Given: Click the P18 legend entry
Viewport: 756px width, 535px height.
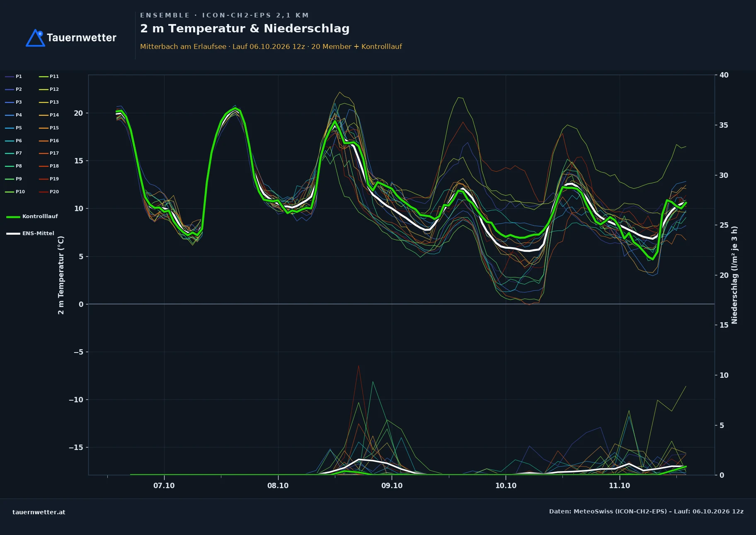Looking at the screenshot, I should tap(49, 166).
